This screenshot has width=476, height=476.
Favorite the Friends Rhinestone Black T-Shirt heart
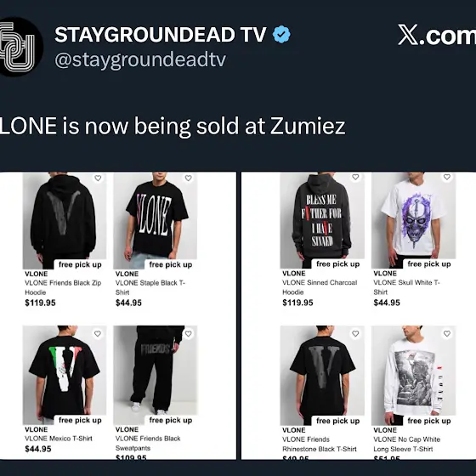pos(355,334)
